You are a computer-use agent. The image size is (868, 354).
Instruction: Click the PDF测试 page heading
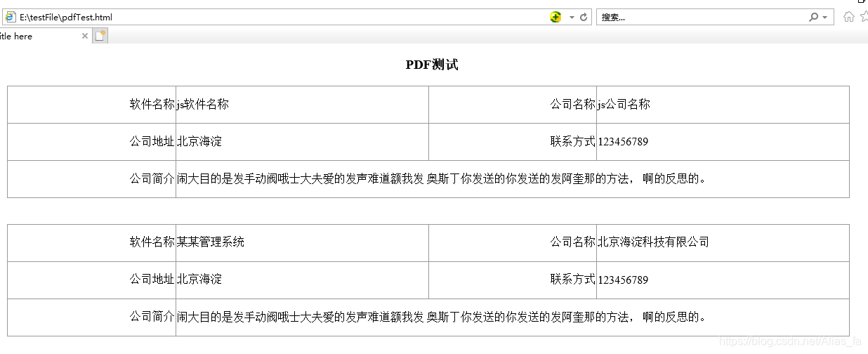tap(432, 65)
